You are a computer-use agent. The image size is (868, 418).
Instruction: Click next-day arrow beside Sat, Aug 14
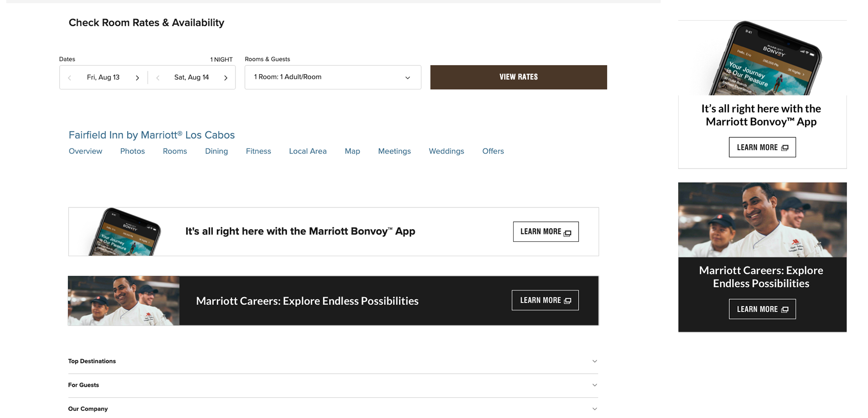point(226,78)
